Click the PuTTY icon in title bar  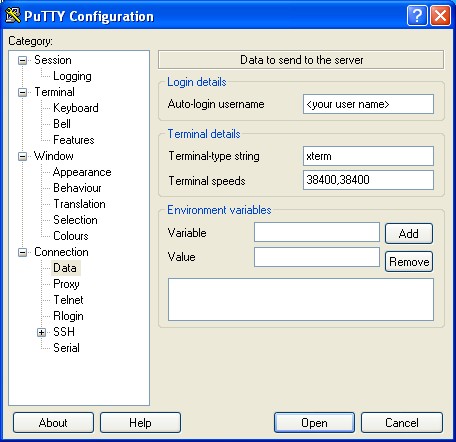(13, 16)
